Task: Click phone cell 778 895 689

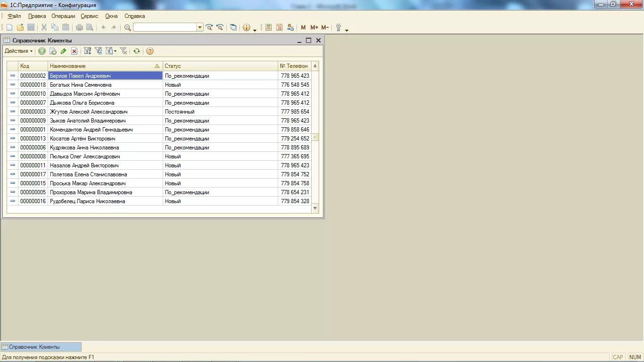Action: (x=295, y=148)
